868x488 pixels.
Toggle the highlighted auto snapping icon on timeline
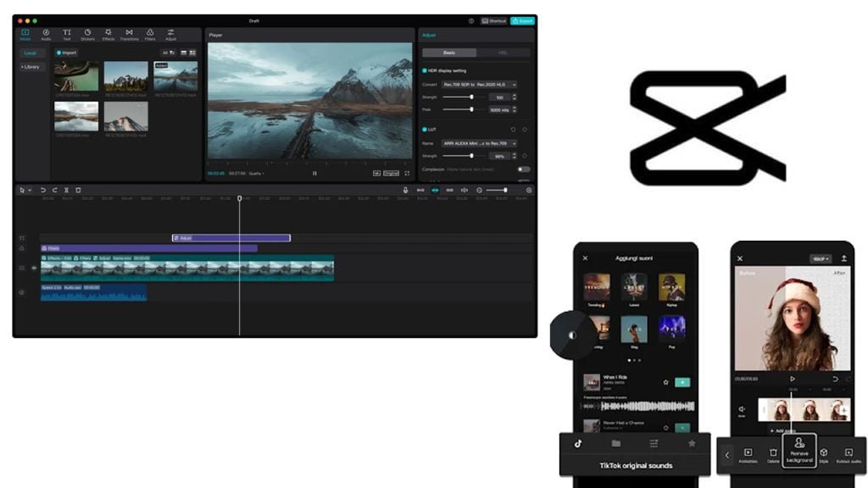click(x=435, y=191)
